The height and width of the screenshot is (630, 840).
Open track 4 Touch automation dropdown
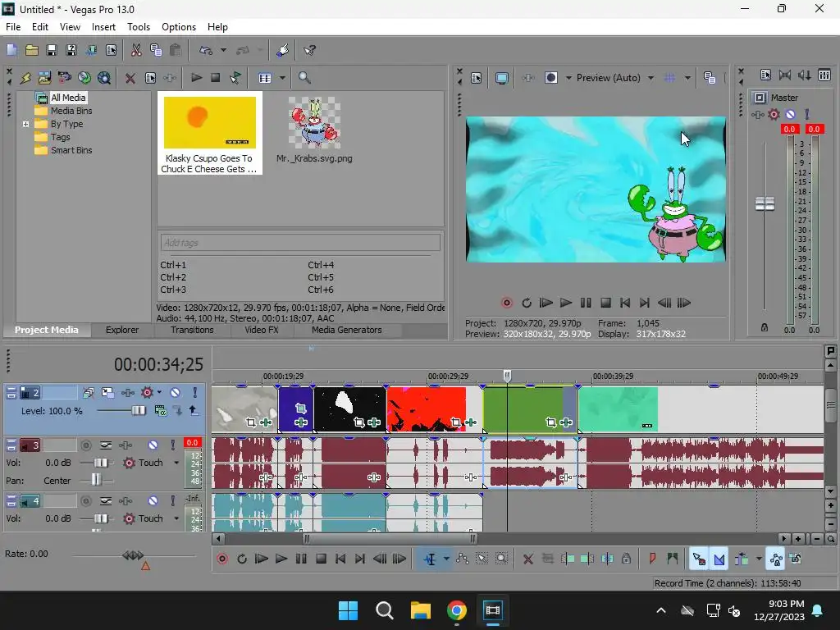pos(176,518)
